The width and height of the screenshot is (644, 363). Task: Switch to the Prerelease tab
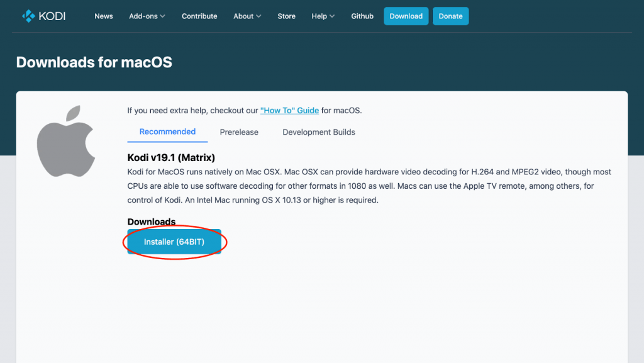tap(239, 132)
